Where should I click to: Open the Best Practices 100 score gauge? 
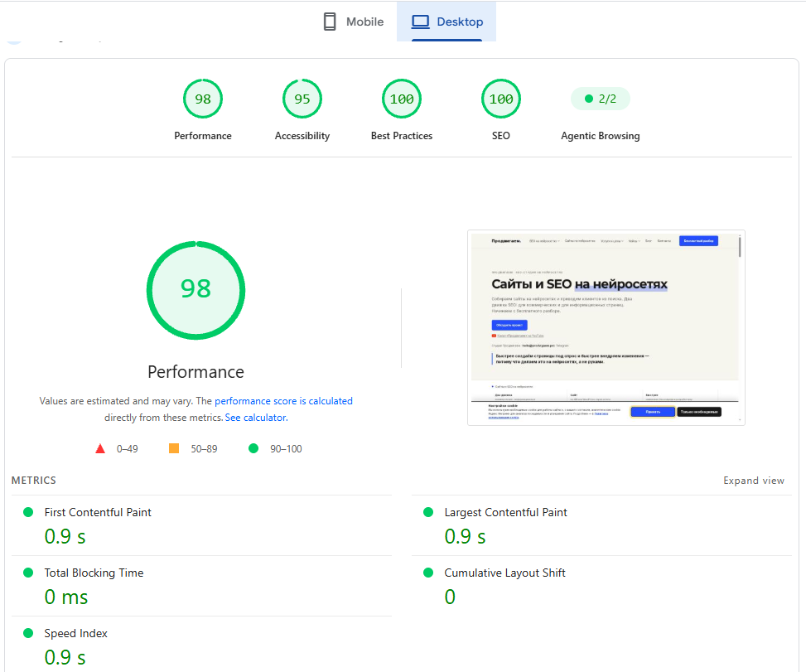(x=402, y=99)
